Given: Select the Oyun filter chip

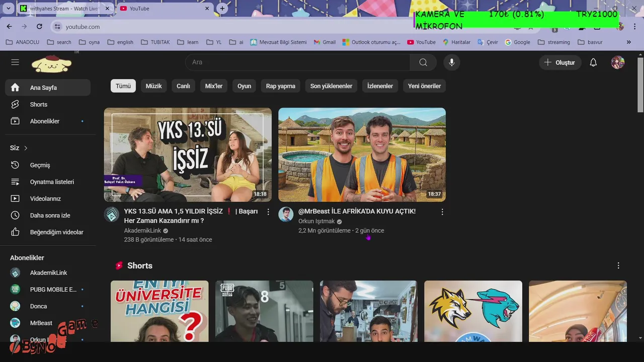Looking at the screenshot, I should tap(244, 86).
